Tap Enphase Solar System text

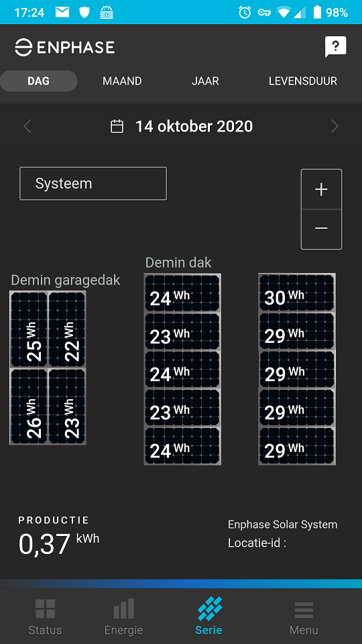click(282, 525)
